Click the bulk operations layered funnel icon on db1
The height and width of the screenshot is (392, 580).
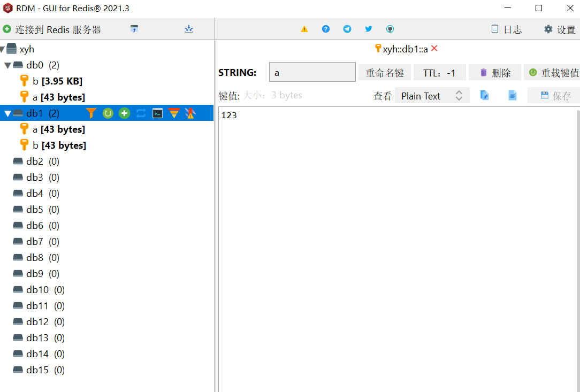[x=174, y=113]
